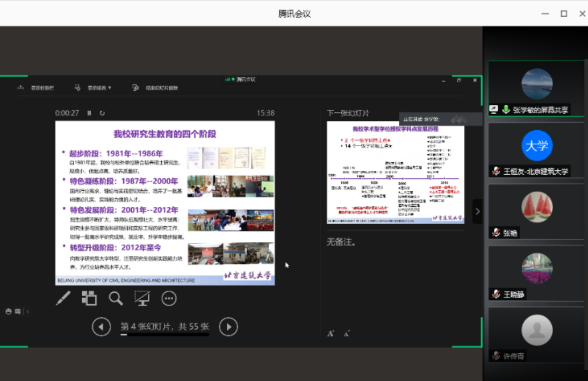
Task: Select 张学敏's shared screen video tile
Action: pyautogui.click(x=536, y=89)
